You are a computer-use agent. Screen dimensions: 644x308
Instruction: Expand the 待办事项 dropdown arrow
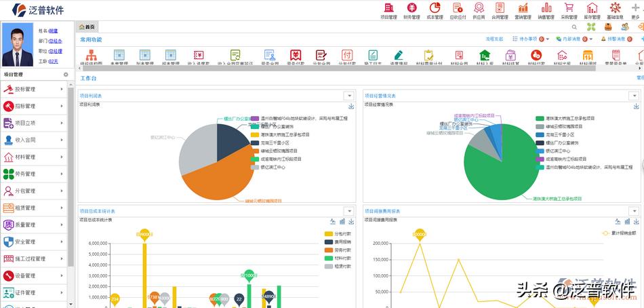(x=547, y=39)
